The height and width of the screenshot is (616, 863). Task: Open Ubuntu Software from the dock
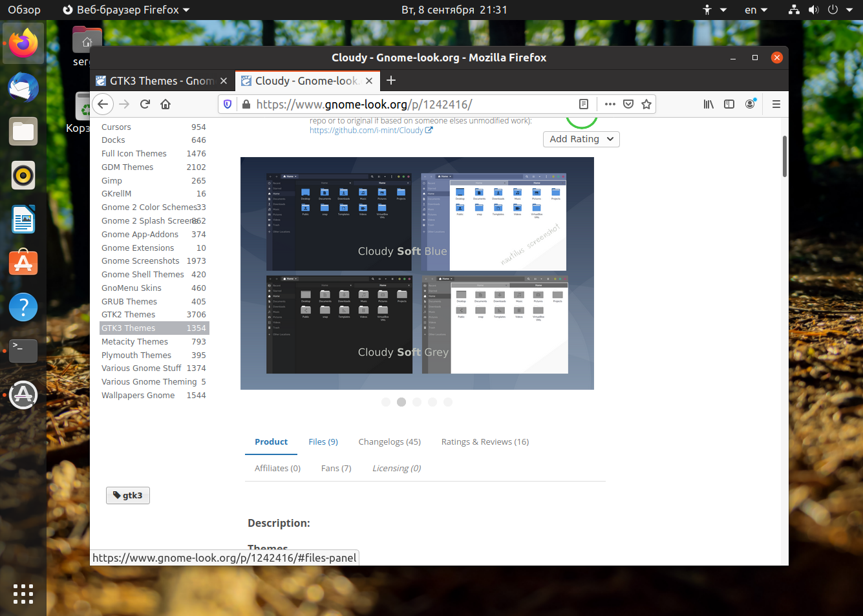(23, 263)
